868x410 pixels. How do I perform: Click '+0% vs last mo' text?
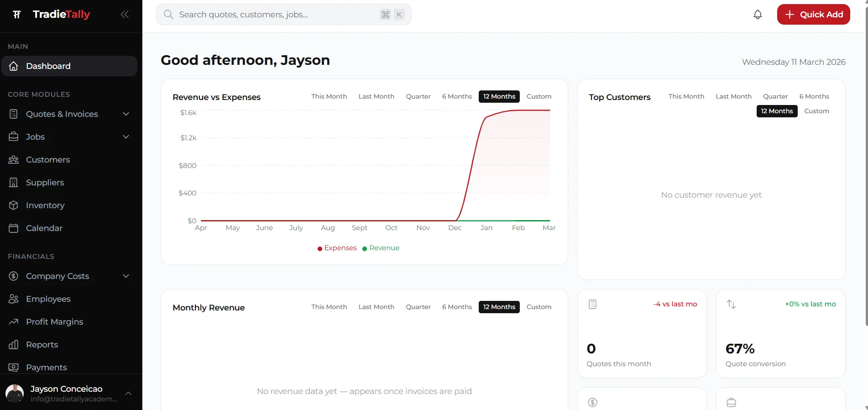click(810, 304)
